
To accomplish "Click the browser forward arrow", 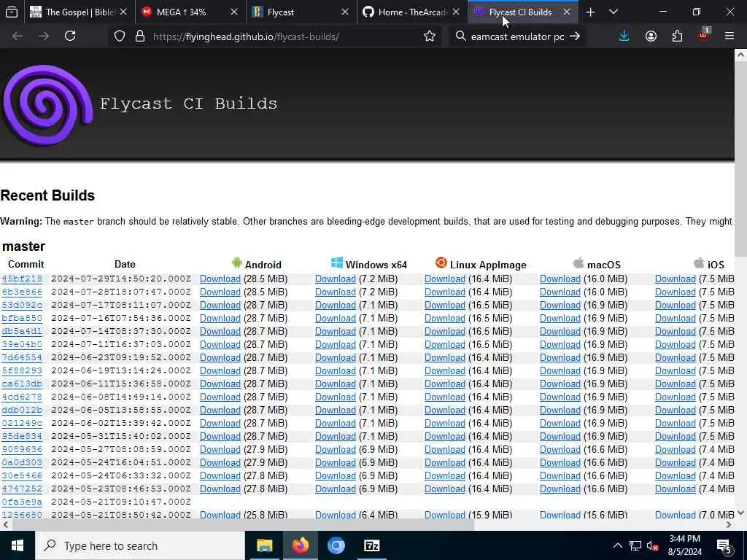I will pos(43,36).
